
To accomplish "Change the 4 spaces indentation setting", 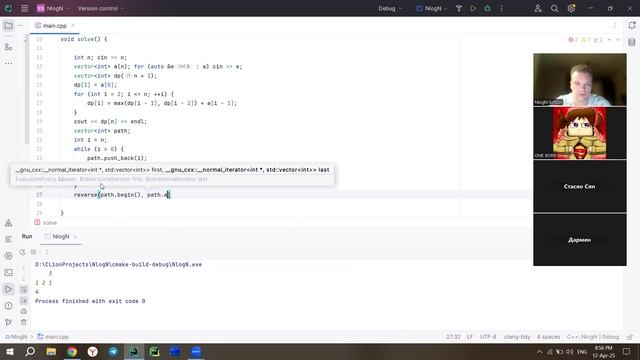I will pyautogui.click(x=548, y=337).
